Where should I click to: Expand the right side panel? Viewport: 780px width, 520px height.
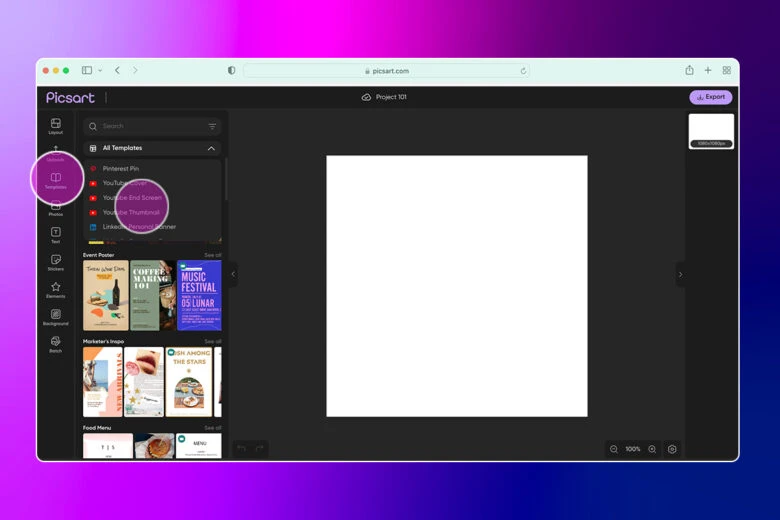point(681,274)
